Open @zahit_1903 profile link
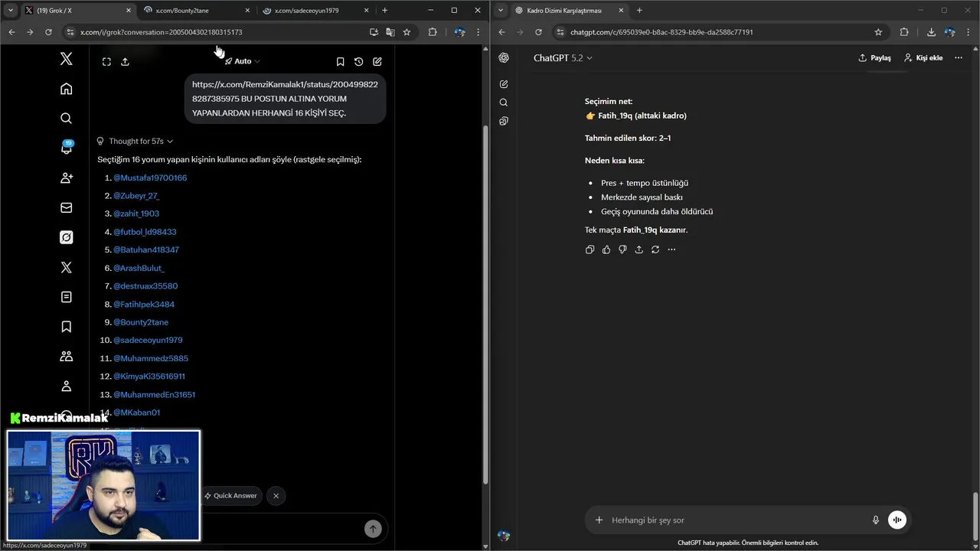 point(136,214)
